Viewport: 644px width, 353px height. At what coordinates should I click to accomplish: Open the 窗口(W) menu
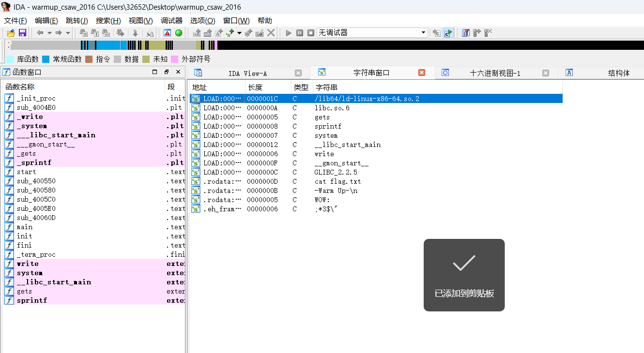coord(236,20)
